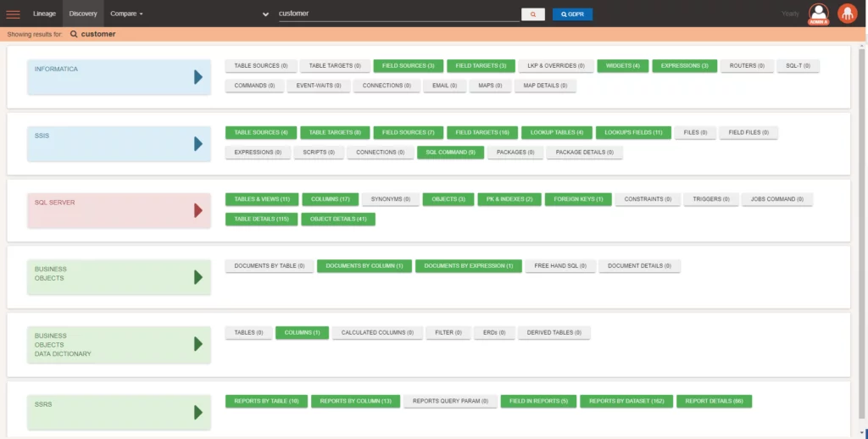Select Field Files (0) tag

(x=748, y=133)
